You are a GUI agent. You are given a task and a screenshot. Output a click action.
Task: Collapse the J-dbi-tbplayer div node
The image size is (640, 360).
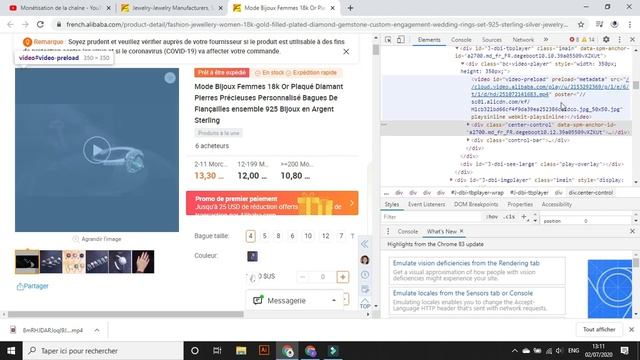click(457, 48)
